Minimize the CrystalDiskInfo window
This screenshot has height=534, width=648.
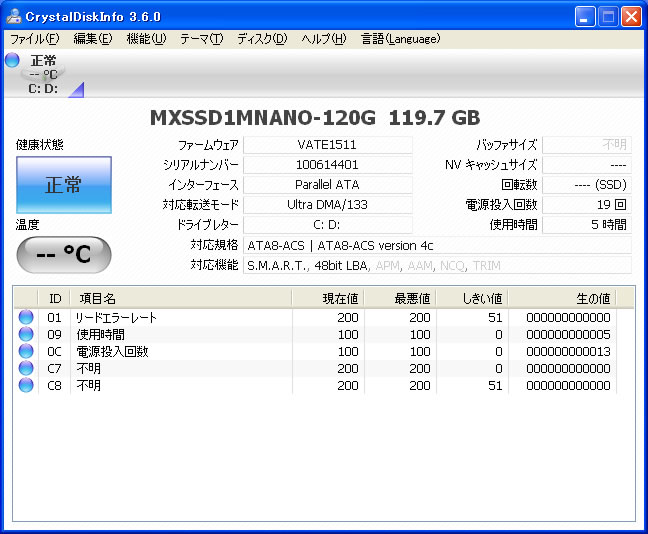point(584,17)
